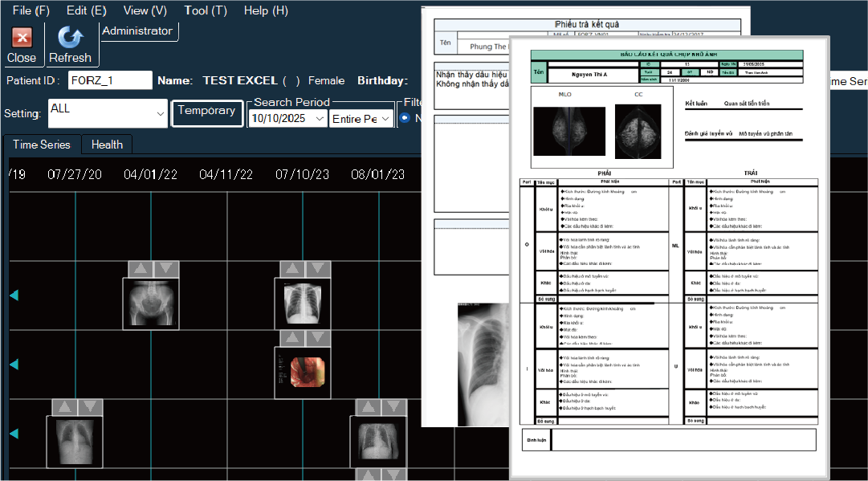868x481 pixels.
Task: Click the Administrator user label
Action: [x=137, y=31]
